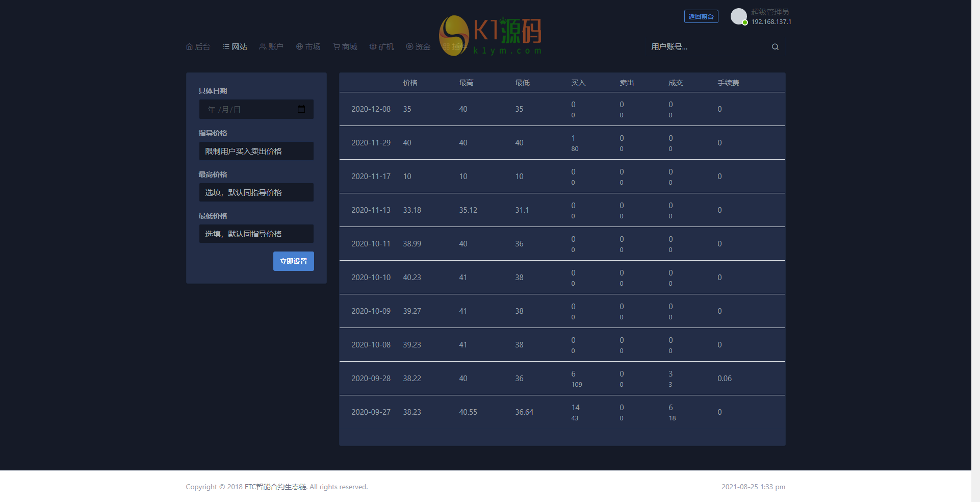Click the 具体日期 date input field
This screenshot has height=502, width=980.
[x=250, y=109]
